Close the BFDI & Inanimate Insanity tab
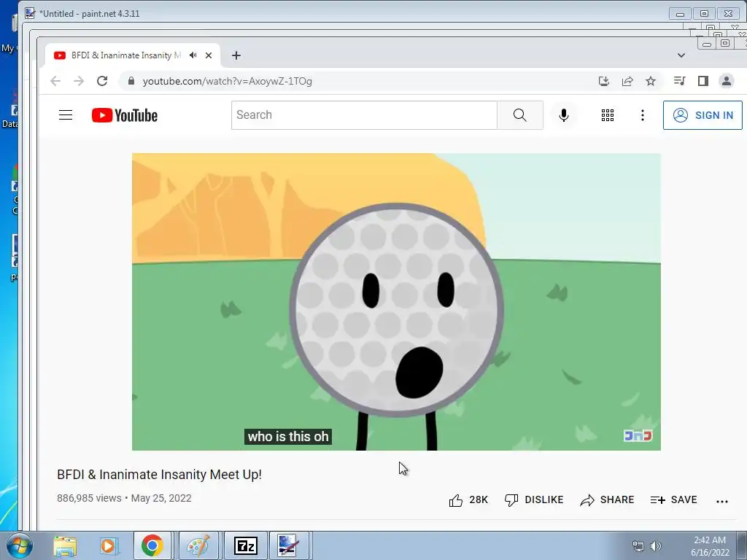Screen dimensions: 747x560 coord(209,55)
